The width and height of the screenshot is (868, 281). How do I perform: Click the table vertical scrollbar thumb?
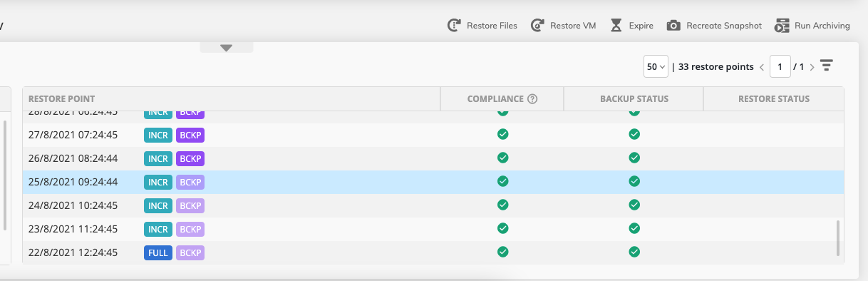(x=838, y=238)
